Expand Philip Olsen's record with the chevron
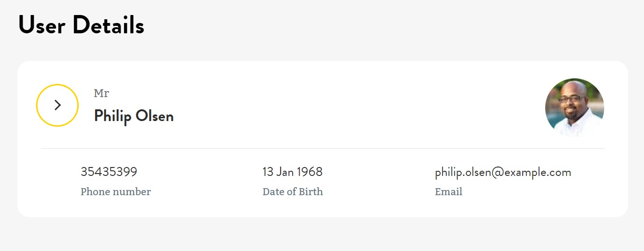644x251 pixels. pyautogui.click(x=57, y=105)
